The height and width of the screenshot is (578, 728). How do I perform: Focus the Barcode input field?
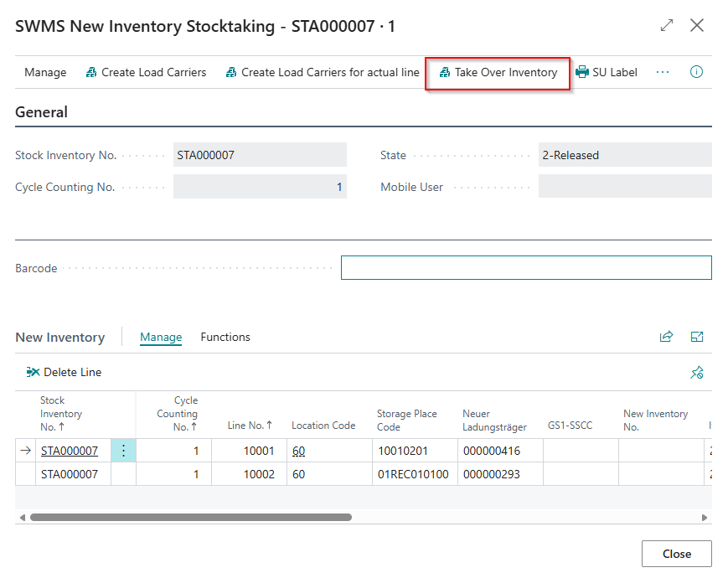[x=526, y=267]
